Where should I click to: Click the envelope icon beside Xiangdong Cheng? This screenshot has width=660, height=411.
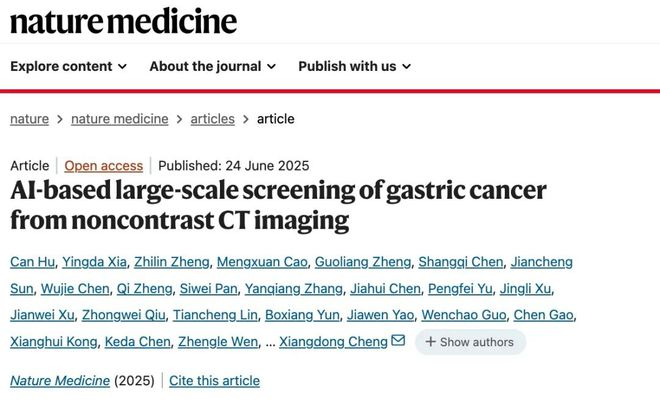(x=398, y=341)
